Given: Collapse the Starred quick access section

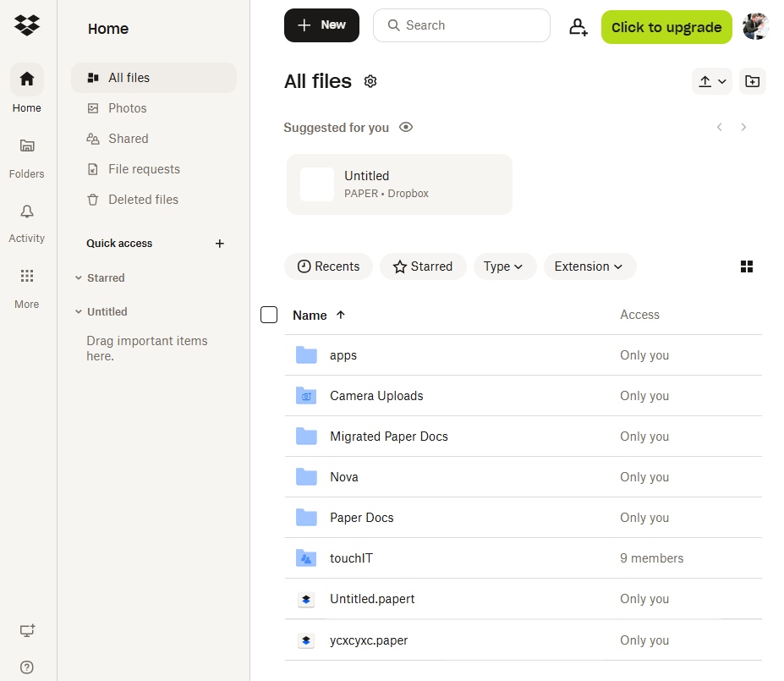Looking at the screenshot, I should point(79,278).
